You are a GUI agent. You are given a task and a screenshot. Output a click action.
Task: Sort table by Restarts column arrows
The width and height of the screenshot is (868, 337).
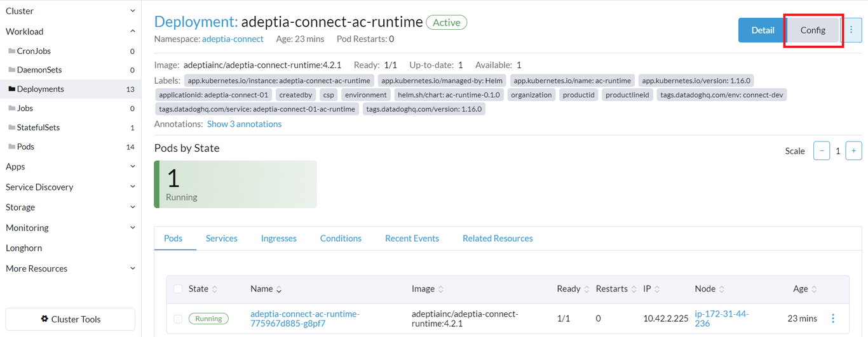pos(634,289)
